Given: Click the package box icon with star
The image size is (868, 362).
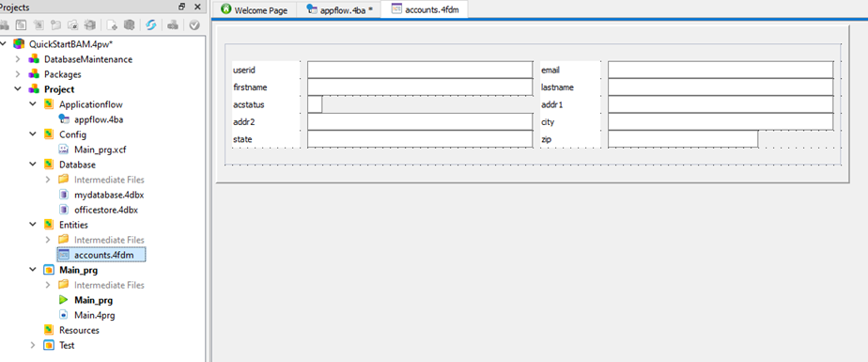Looking at the screenshot, I should pos(89,25).
